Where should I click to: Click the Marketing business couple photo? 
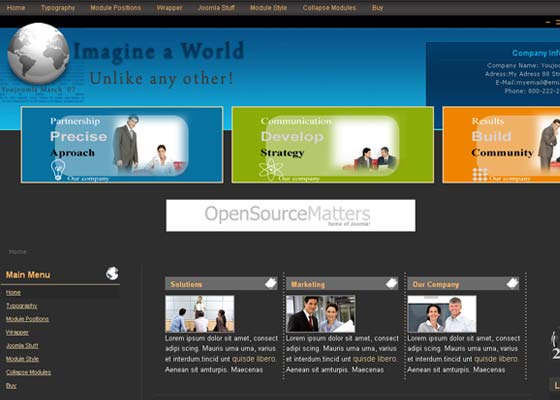coord(321,314)
